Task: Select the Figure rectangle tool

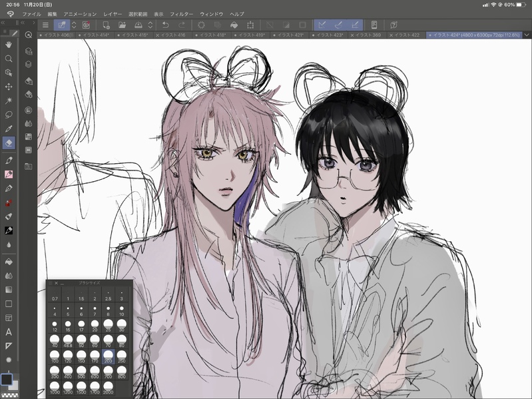Action: 9,304
